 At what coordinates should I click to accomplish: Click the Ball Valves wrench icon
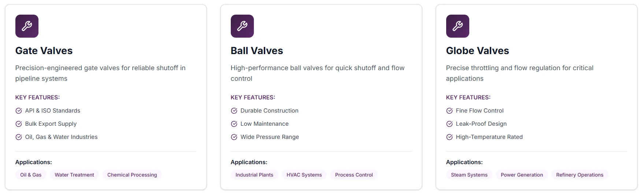click(242, 26)
